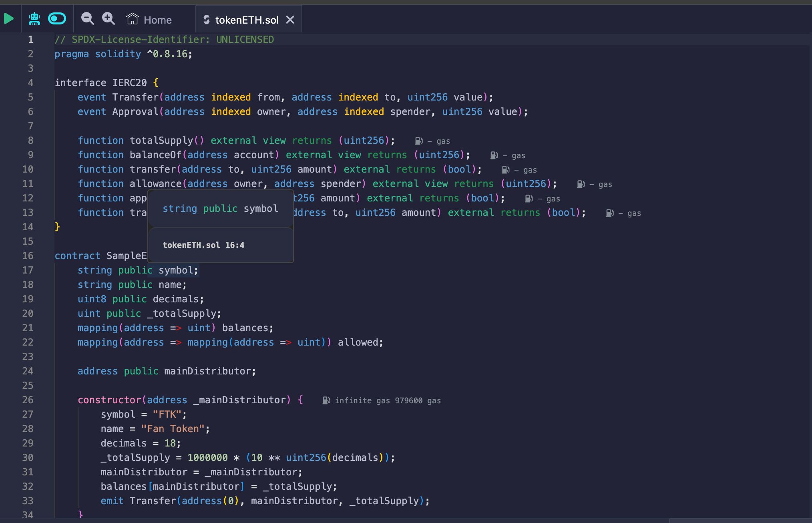Click 'symbol;' variable on line 17
This screenshot has height=523, width=812.
coord(179,270)
